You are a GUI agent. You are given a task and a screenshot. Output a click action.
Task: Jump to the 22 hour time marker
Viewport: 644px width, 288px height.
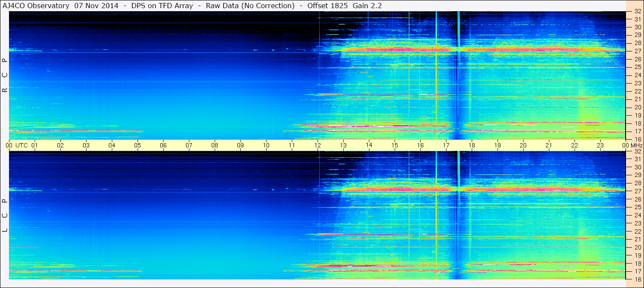[x=575, y=145]
